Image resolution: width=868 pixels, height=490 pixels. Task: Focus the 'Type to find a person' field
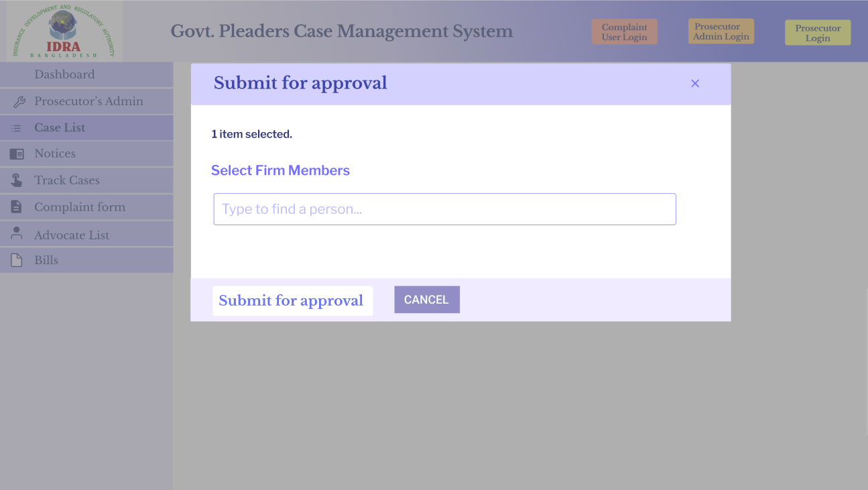[x=445, y=209]
